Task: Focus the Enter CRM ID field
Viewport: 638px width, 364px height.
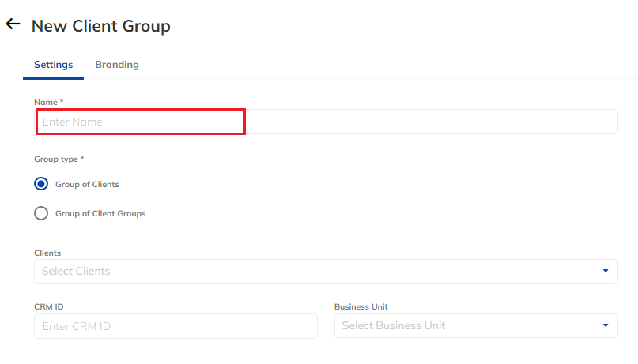Action: coord(176,326)
